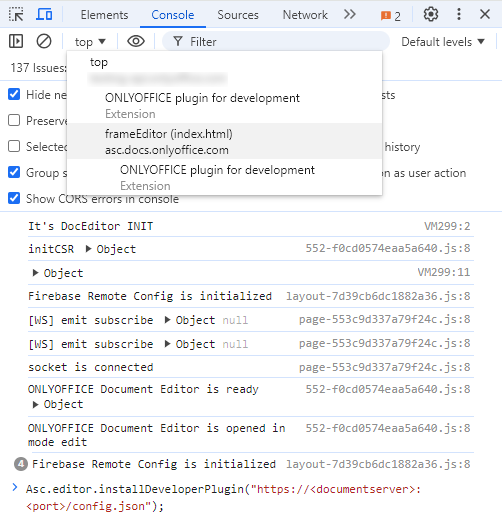Show more DevTools tabs chevron
Image resolution: width=502 pixels, height=527 pixels.
(350, 14)
